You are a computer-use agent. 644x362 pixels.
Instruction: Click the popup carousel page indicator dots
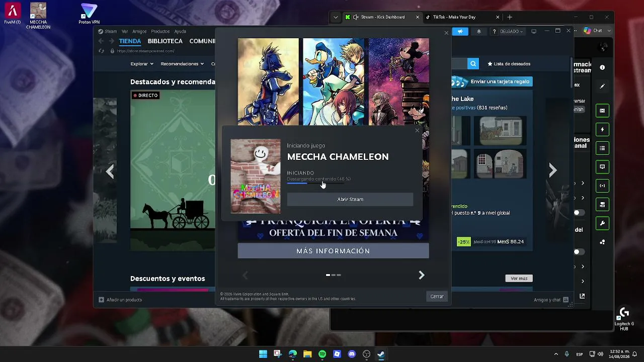(x=333, y=275)
